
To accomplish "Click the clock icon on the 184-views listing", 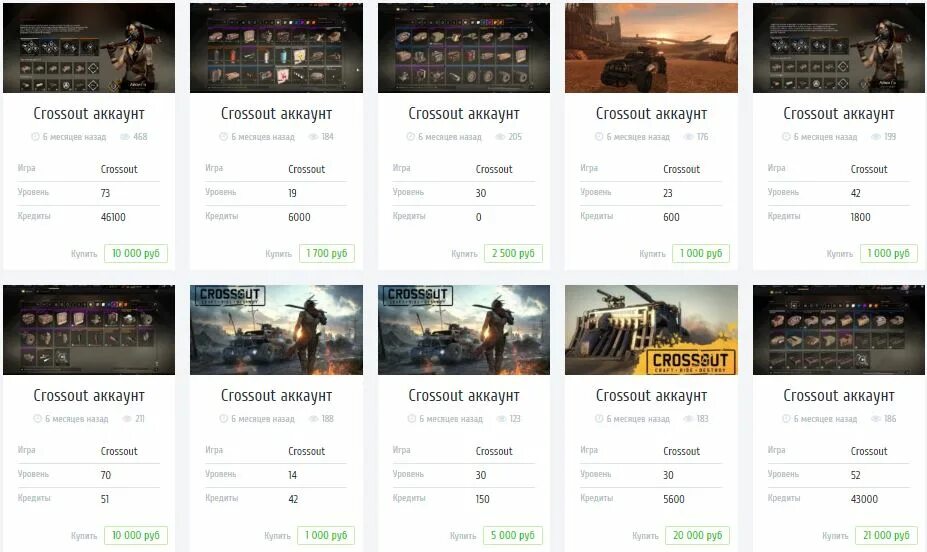I will pyautogui.click(x=223, y=137).
